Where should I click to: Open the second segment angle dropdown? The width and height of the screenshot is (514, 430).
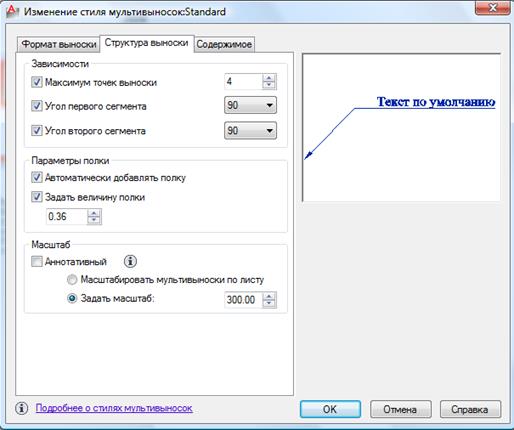(250, 130)
